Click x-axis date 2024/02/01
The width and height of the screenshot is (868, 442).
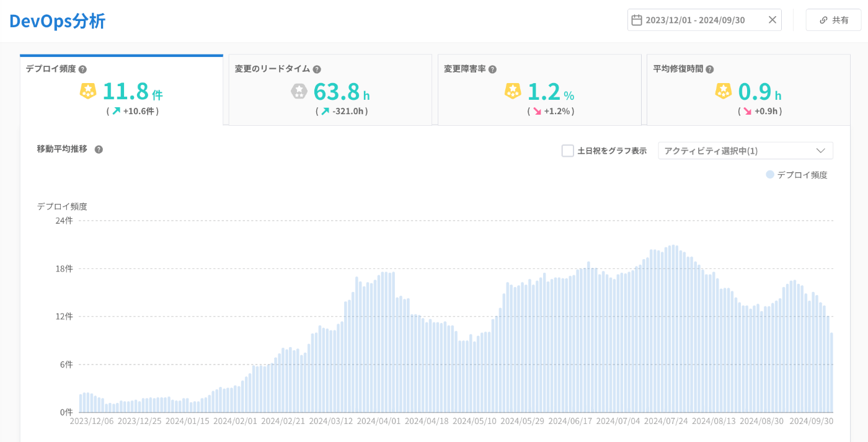tap(235, 421)
